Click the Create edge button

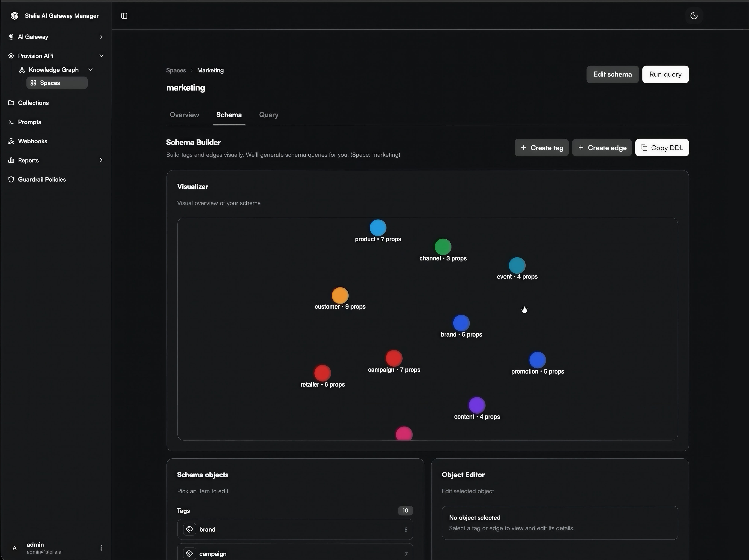click(602, 147)
